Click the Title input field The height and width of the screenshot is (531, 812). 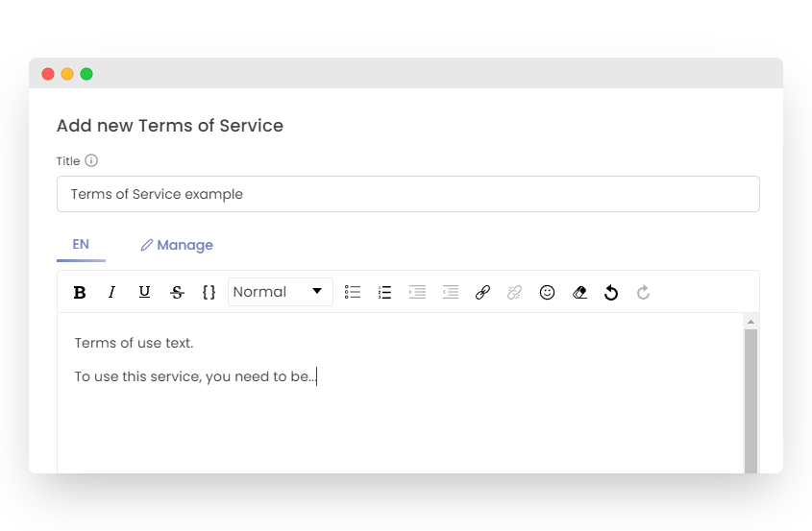pyautogui.click(x=407, y=194)
